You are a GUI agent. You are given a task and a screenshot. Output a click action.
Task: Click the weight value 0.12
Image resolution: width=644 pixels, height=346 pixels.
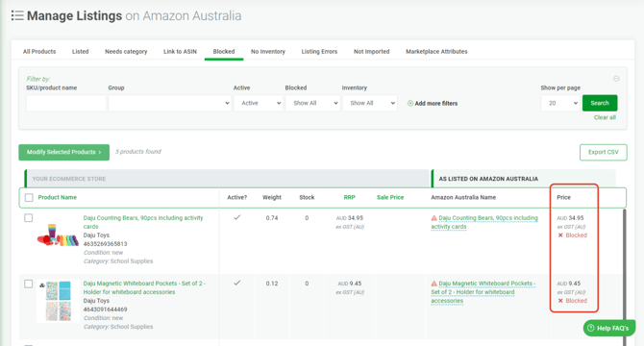click(x=272, y=284)
